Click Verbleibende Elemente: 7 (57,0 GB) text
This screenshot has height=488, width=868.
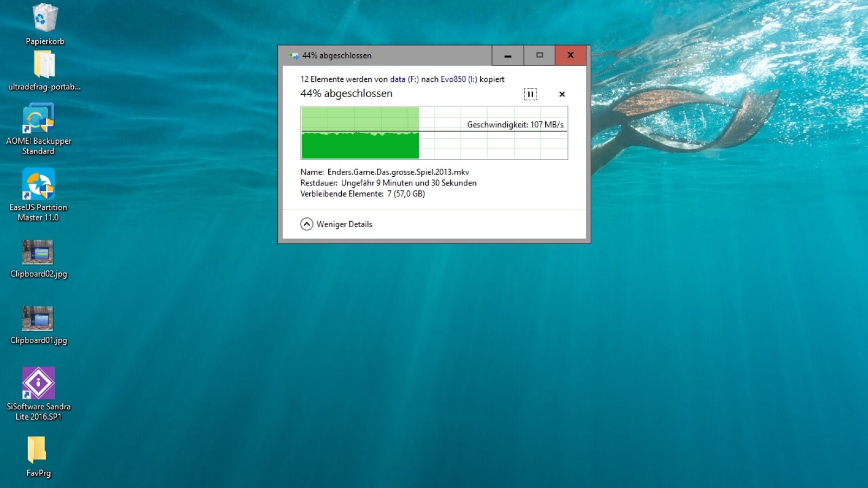point(362,194)
